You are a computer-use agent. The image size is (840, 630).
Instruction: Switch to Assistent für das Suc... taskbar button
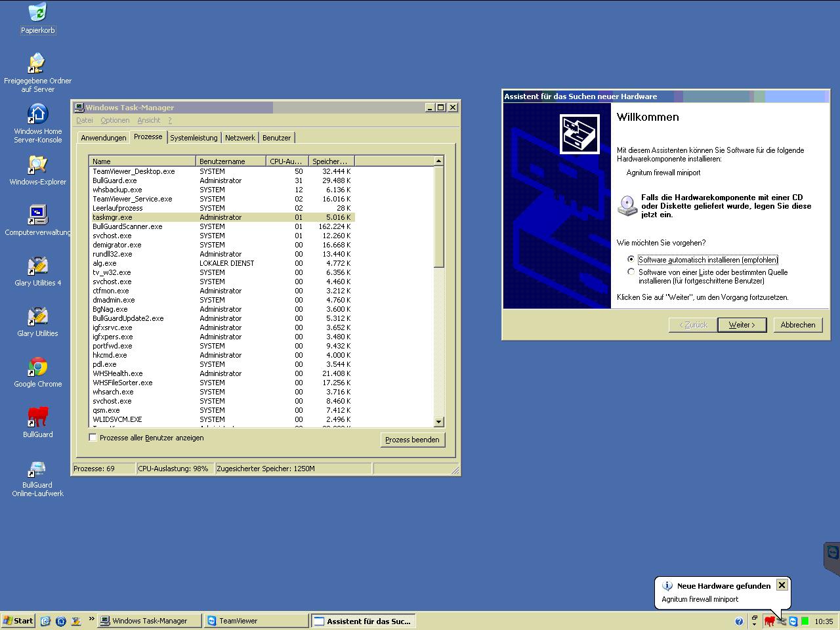(362, 621)
